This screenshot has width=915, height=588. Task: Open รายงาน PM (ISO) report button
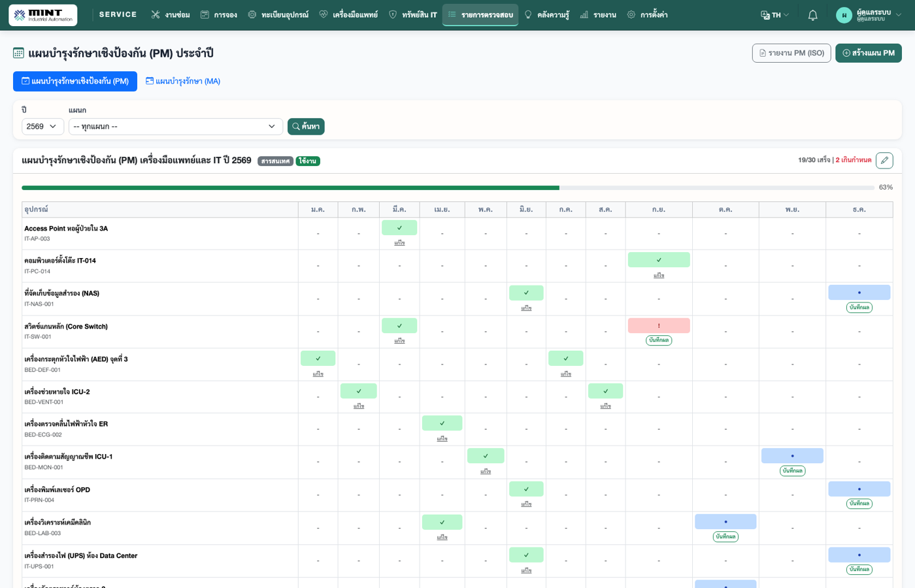791,53
